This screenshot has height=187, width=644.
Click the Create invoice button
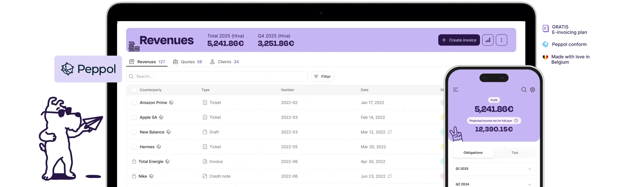pos(459,40)
